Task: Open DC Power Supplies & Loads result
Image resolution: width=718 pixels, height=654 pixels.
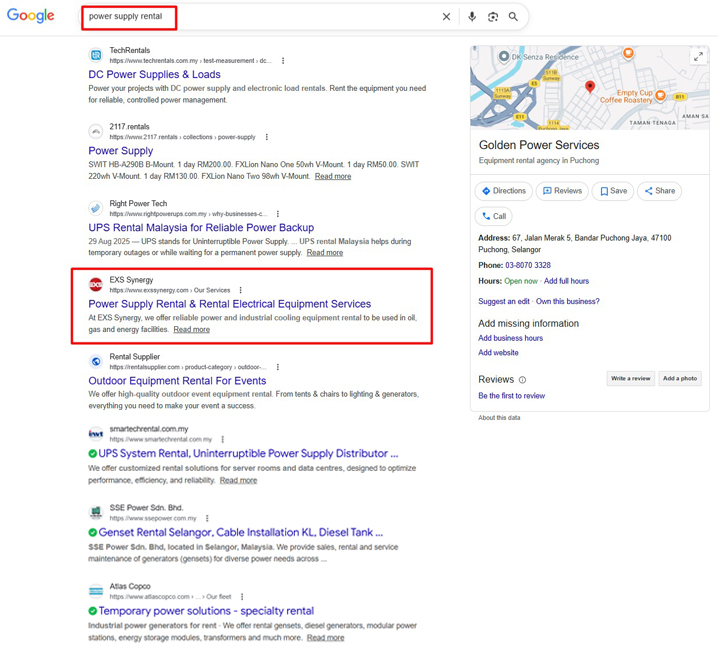Action: pyautogui.click(x=154, y=74)
